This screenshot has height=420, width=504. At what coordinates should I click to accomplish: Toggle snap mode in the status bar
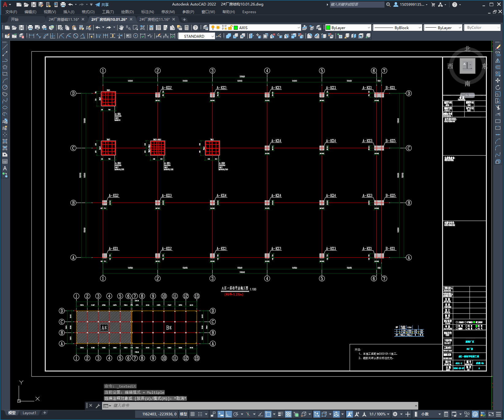(x=200, y=414)
